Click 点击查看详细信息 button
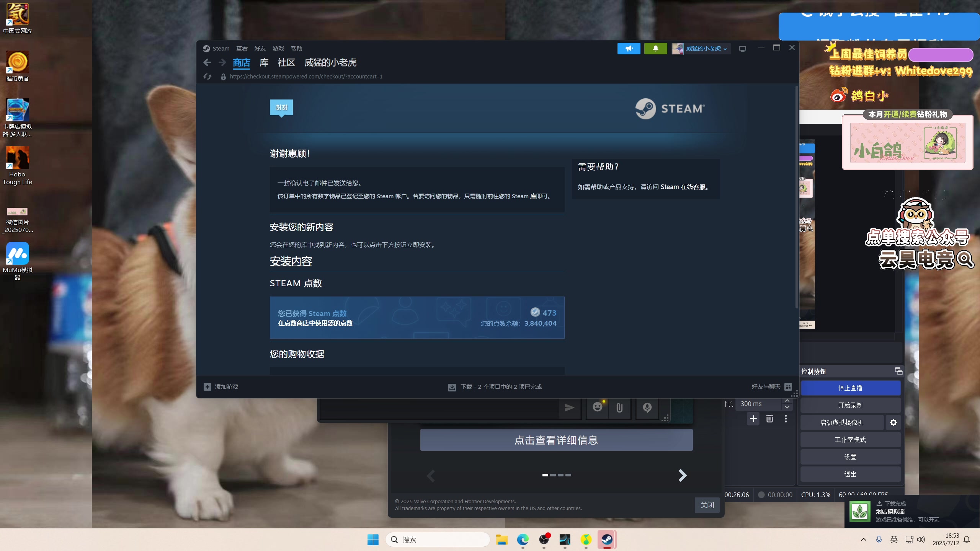Viewport: 980px width, 551px height. pyautogui.click(x=556, y=440)
